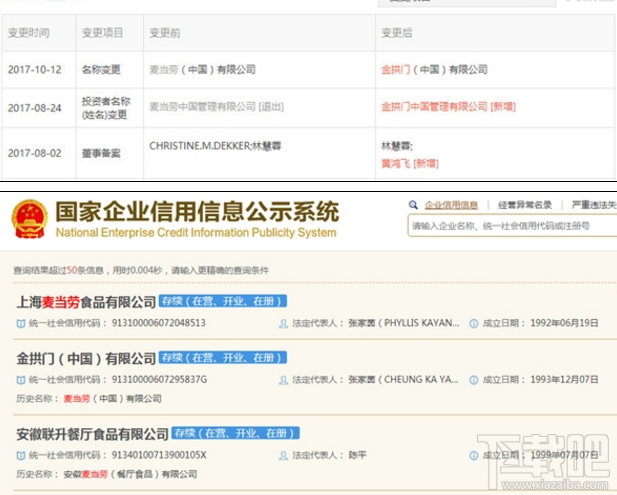The height and width of the screenshot is (495, 617).
Task: Click the search magnifier icon
Action: (x=413, y=205)
